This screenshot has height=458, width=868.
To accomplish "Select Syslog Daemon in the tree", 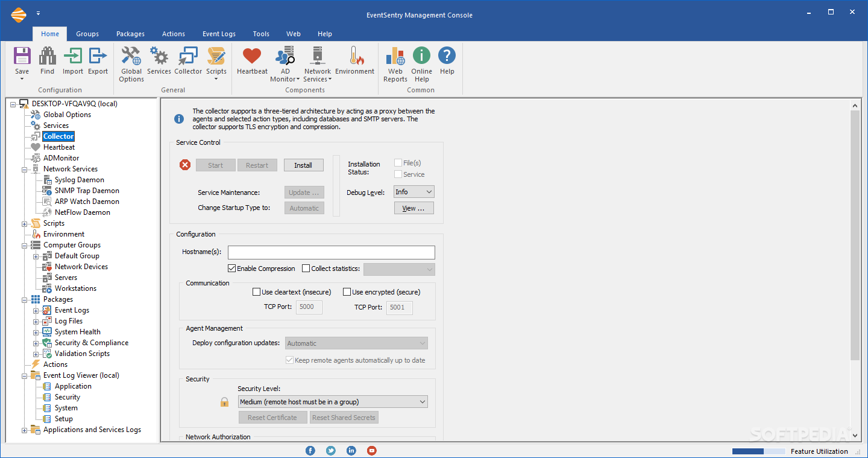I will 80,180.
